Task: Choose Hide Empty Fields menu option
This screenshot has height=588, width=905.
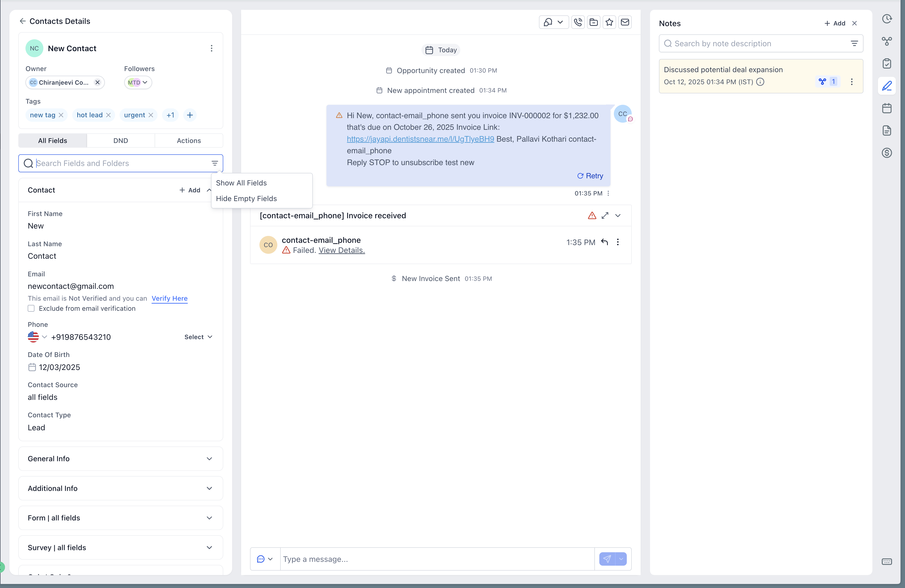Action: click(x=246, y=199)
